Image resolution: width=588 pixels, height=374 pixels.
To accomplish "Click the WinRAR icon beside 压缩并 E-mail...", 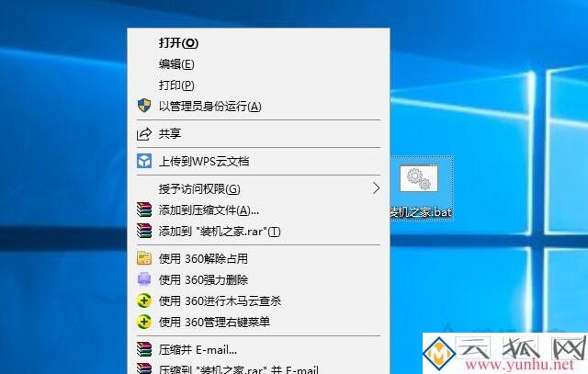I will [x=144, y=349].
